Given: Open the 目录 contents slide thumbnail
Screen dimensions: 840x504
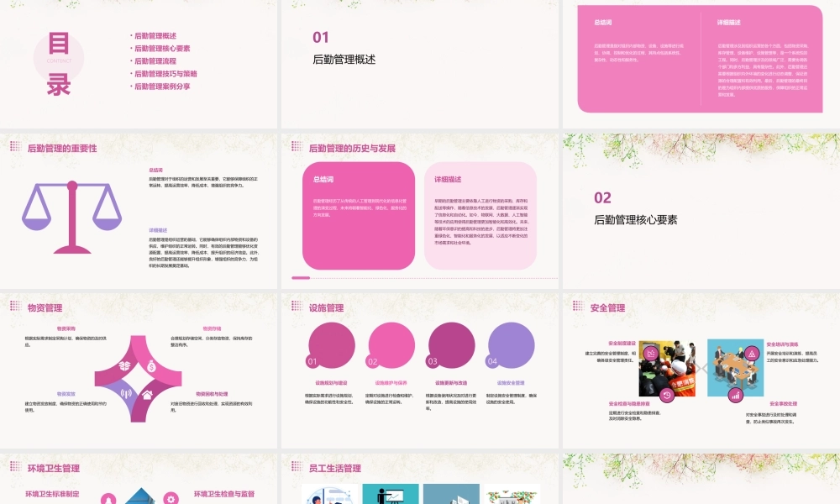Looking at the screenshot, I should (x=139, y=65).
